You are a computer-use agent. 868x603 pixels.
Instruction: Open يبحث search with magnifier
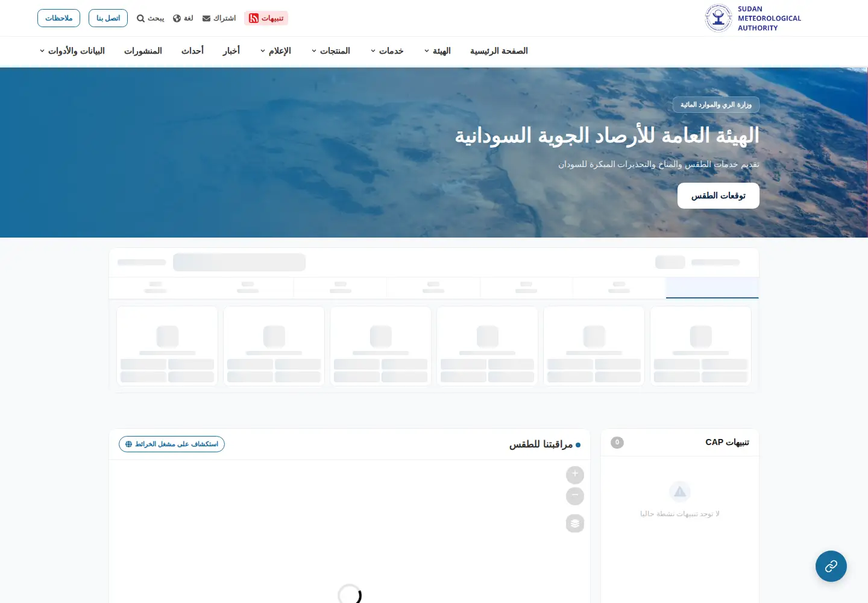click(x=151, y=18)
